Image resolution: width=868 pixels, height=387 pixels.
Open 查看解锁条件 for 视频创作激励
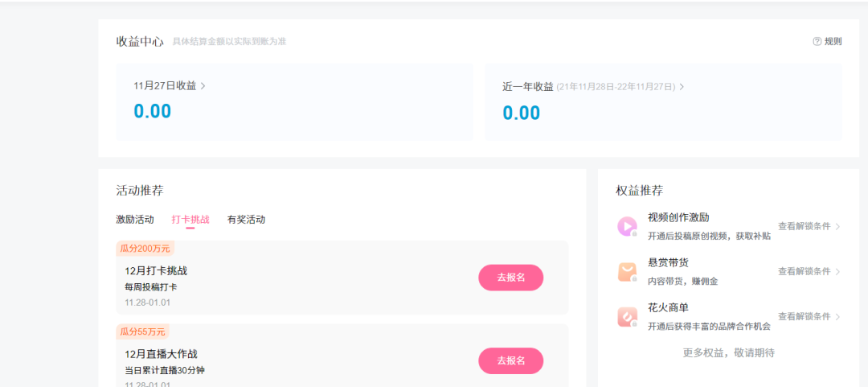(809, 226)
